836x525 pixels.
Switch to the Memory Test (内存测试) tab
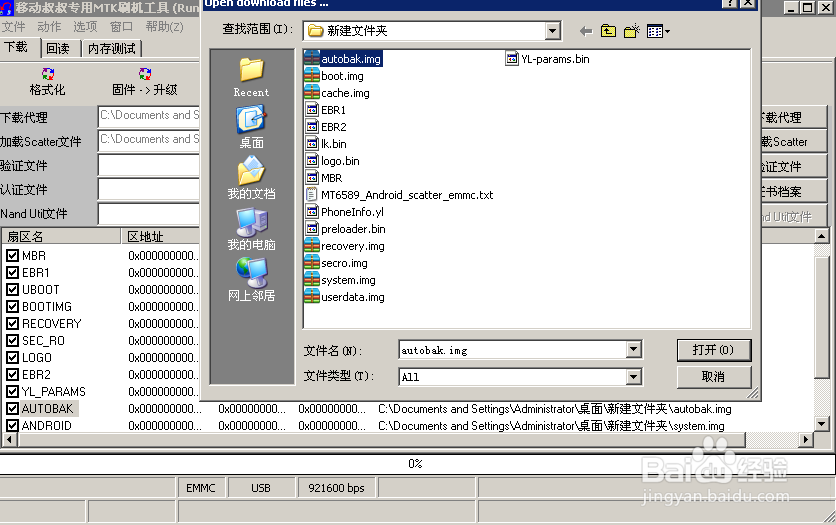tap(111, 49)
